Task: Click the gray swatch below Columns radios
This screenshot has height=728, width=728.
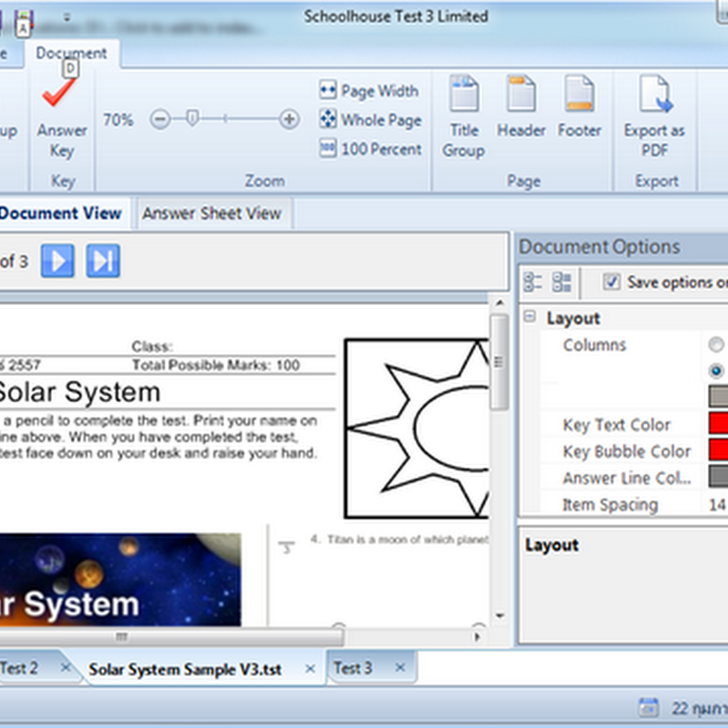Action: [x=718, y=396]
